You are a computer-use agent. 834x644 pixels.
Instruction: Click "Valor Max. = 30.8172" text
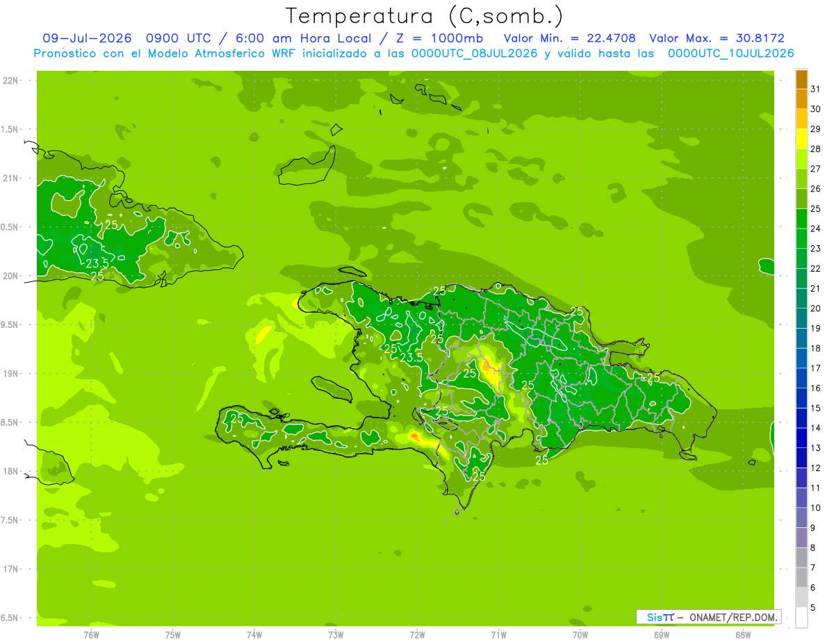click(x=717, y=38)
